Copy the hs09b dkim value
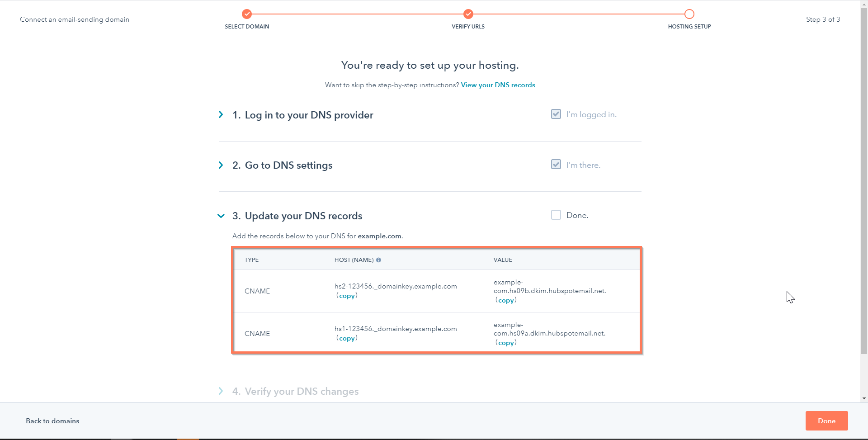The height and width of the screenshot is (440, 868). click(506, 300)
